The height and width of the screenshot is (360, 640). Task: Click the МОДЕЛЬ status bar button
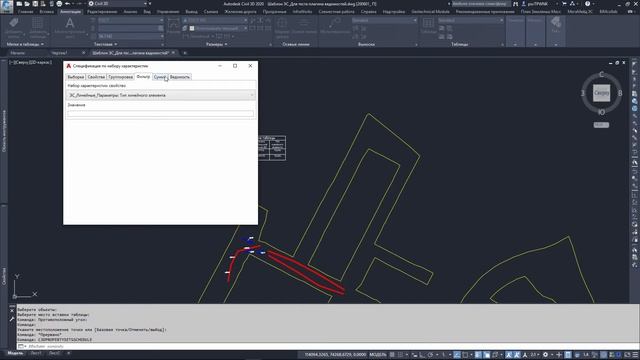[x=378, y=355]
